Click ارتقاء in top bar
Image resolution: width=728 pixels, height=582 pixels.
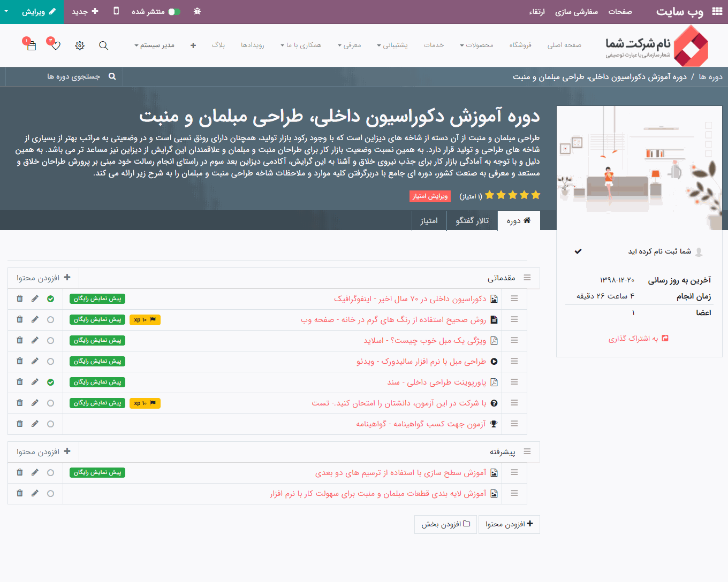(x=537, y=11)
